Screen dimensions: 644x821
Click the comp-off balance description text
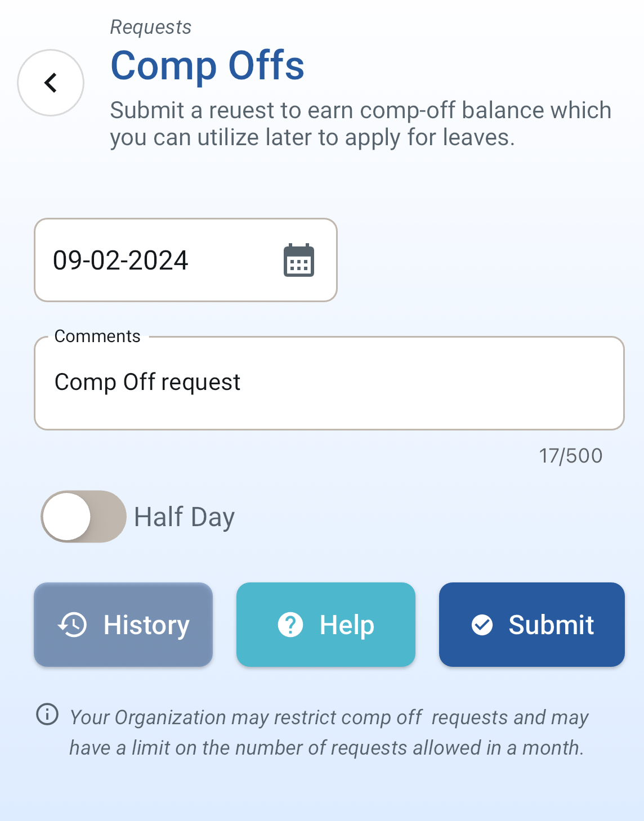pyautogui.click(x=360, y=124)
